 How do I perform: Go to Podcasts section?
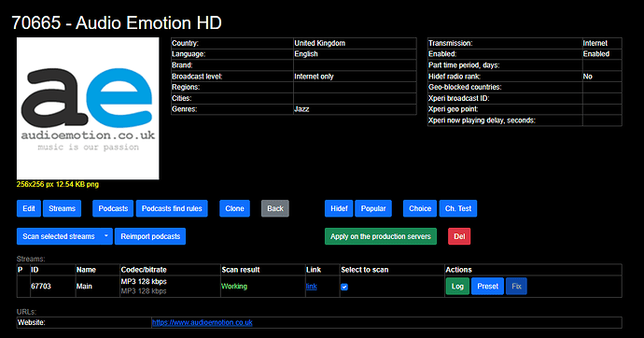[113, 208]
